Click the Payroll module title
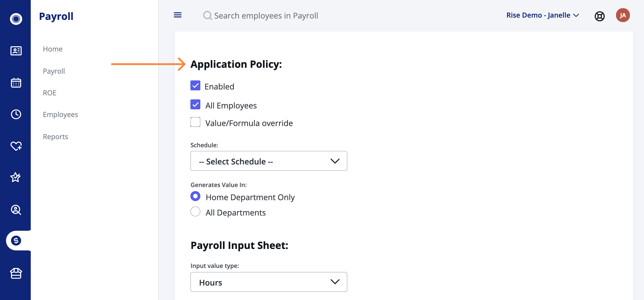This screenshot has height=300, width=644. pos(56,16)
